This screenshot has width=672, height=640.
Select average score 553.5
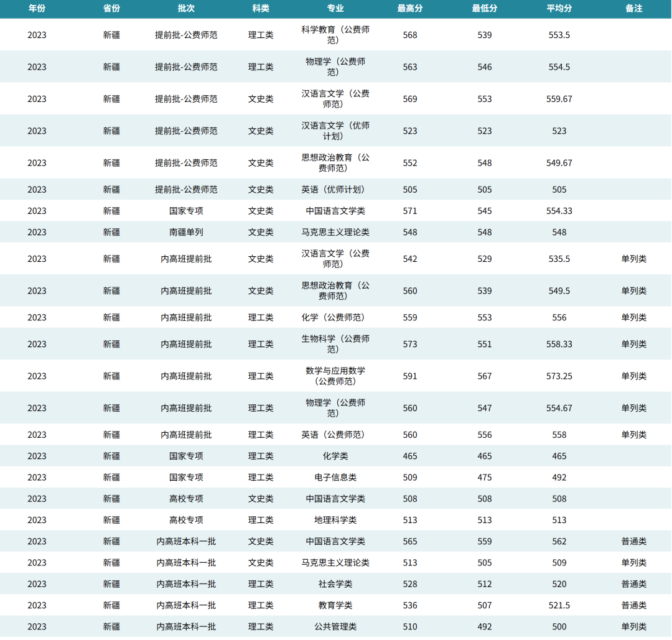point(559,35)
